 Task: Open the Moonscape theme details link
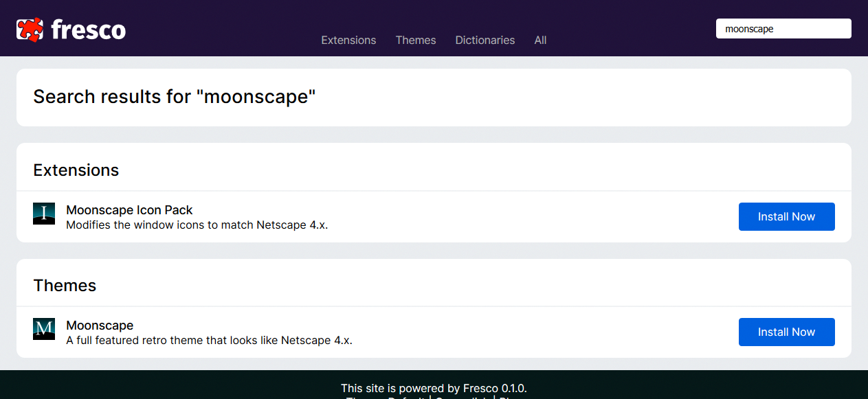[x=100, y=325]
